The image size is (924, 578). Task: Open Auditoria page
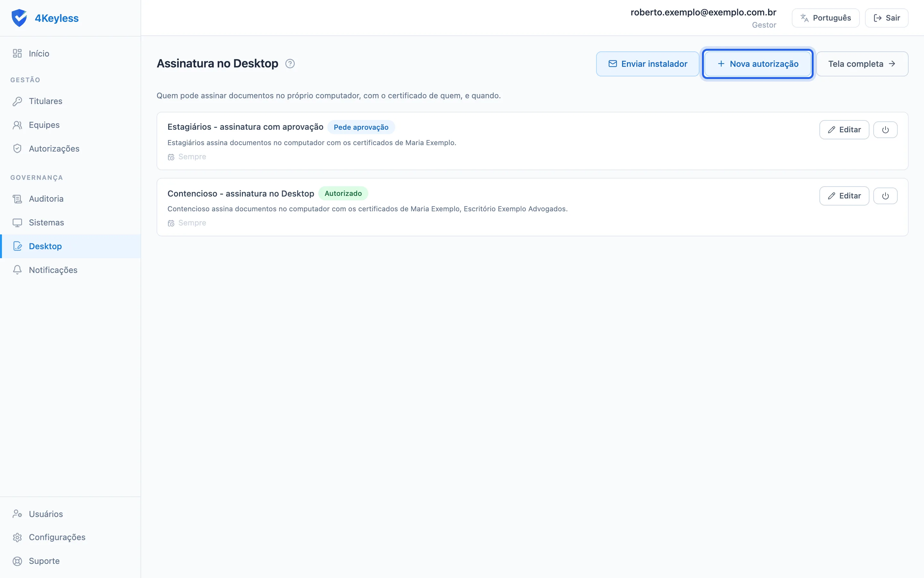click(x=70, y=199)
